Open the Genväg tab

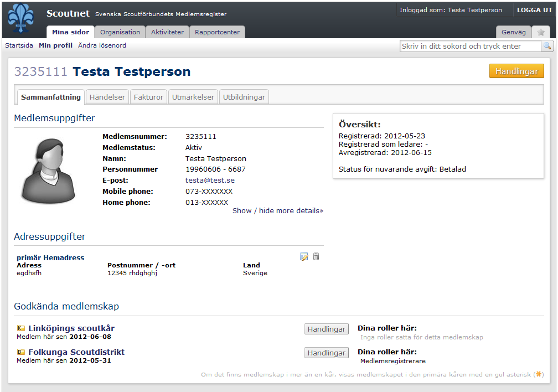[x=514, y=32]
